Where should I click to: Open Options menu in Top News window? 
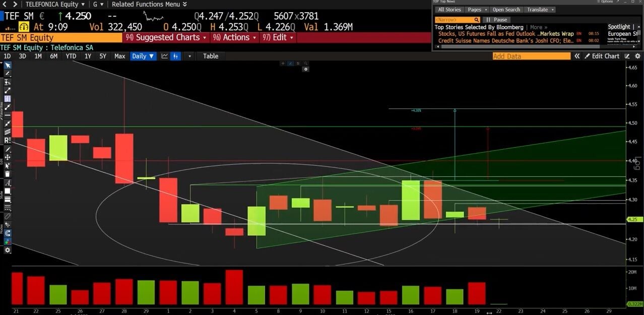pyautogui.click(x=604, y=2)
